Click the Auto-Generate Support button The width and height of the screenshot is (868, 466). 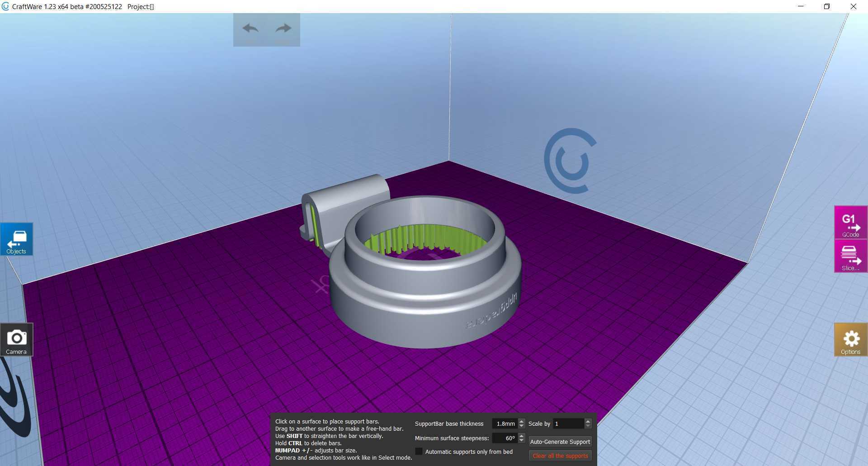(x=560, y=442)
